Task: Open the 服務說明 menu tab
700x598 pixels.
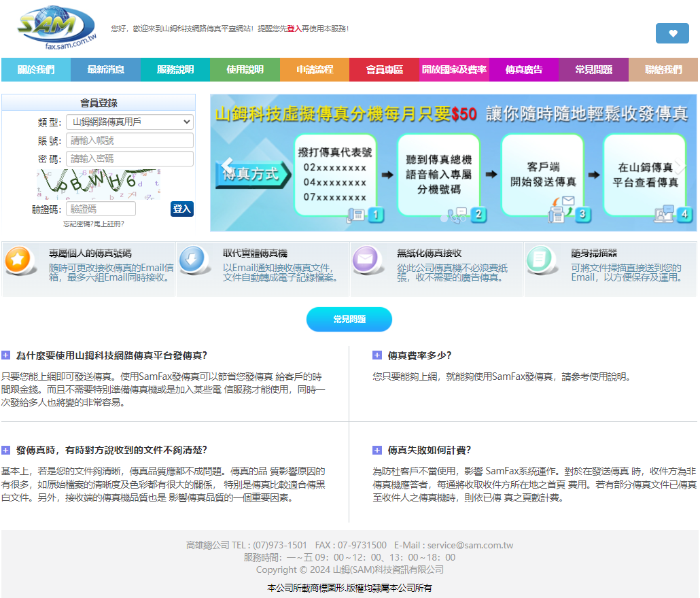Action: click(x=175, y=70)
